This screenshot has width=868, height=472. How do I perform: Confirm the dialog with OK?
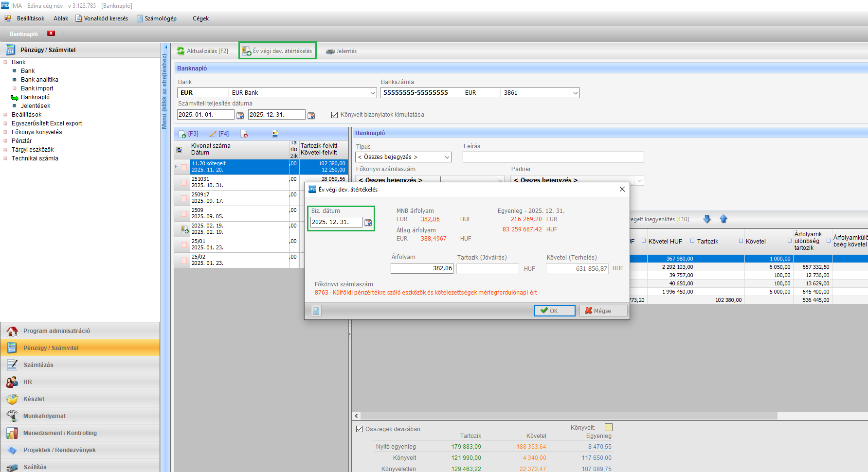[554, 311]
